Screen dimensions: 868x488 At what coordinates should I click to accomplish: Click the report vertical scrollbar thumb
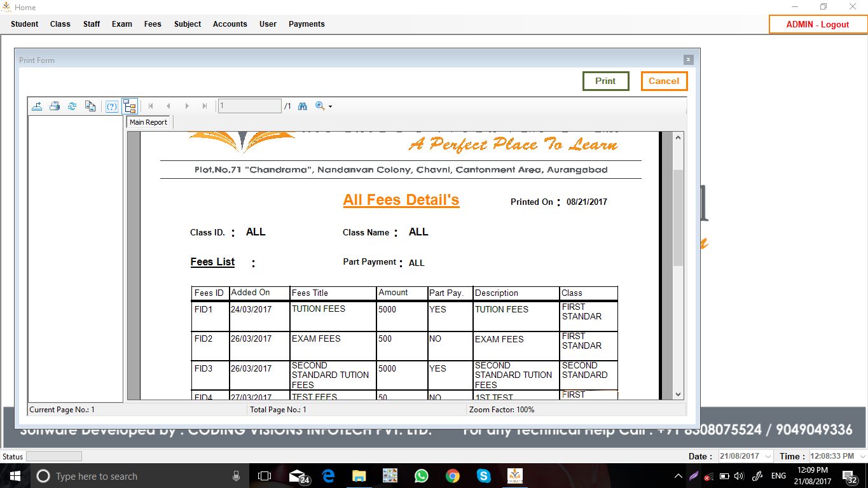point(678,218)
